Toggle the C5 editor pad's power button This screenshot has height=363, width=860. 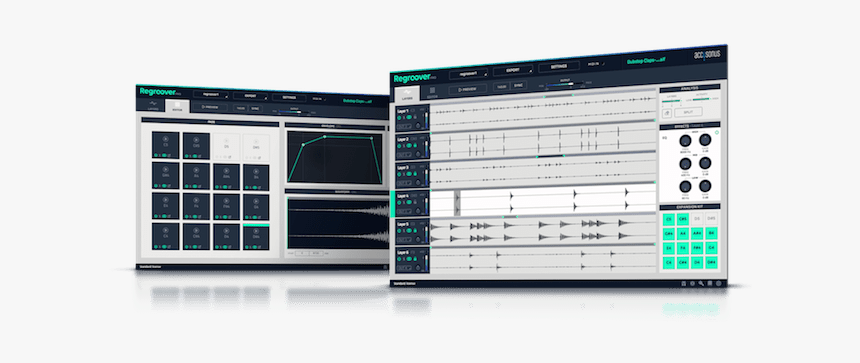pyautogui.click(x=156, y=155)
